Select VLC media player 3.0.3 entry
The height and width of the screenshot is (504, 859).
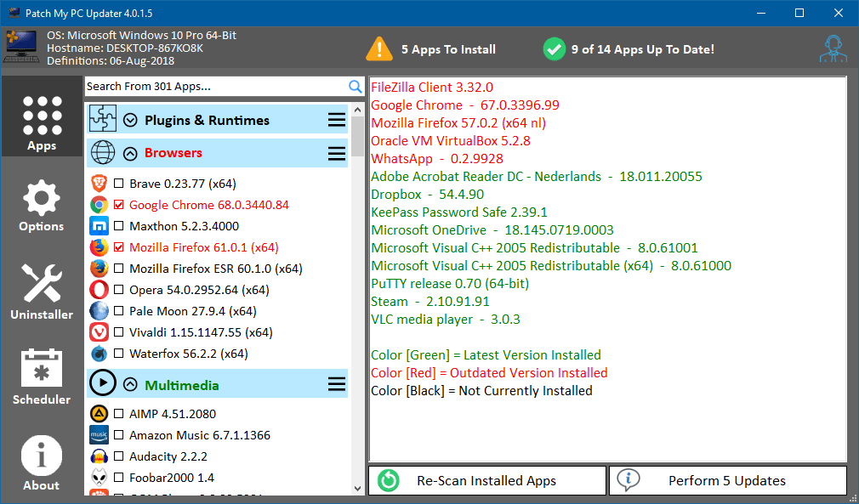coord(446,319)
